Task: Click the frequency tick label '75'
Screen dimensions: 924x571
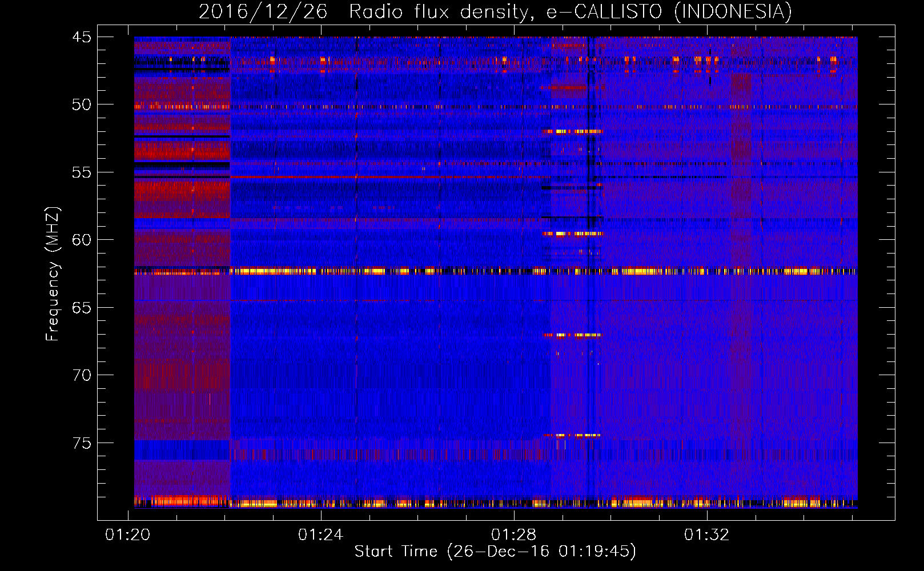Action: (82, 443)
